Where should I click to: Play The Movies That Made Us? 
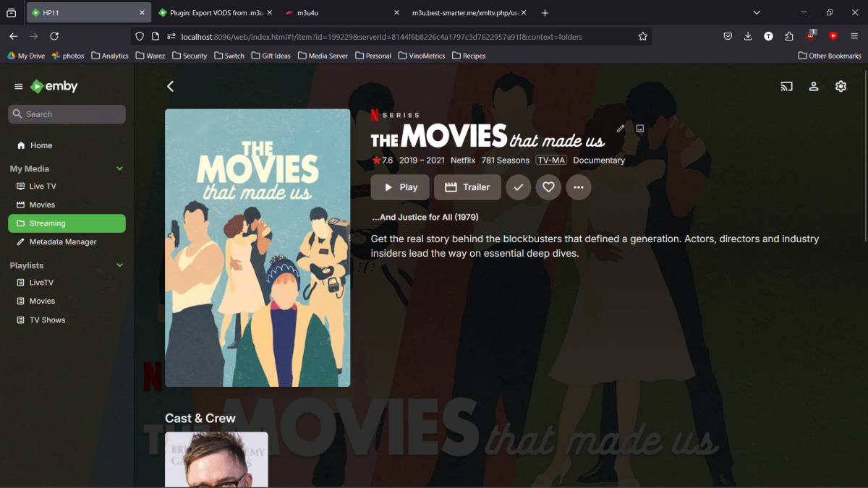tap(400, 187)
